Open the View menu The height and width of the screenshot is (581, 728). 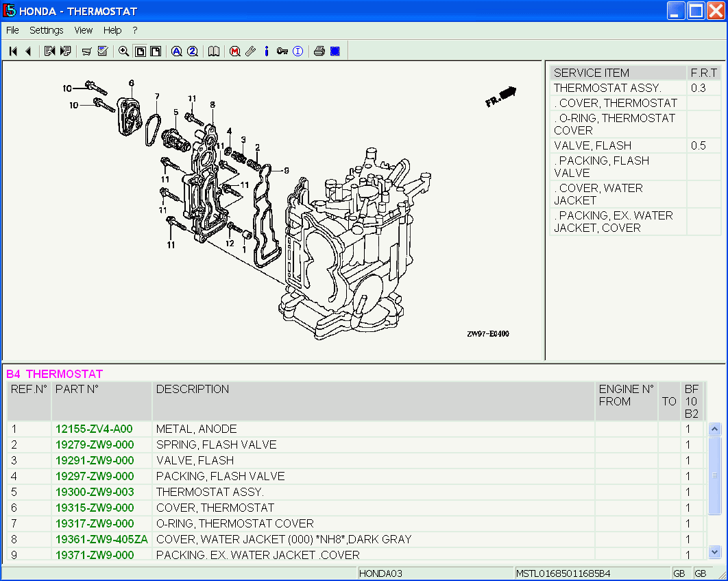coord(84,30)
